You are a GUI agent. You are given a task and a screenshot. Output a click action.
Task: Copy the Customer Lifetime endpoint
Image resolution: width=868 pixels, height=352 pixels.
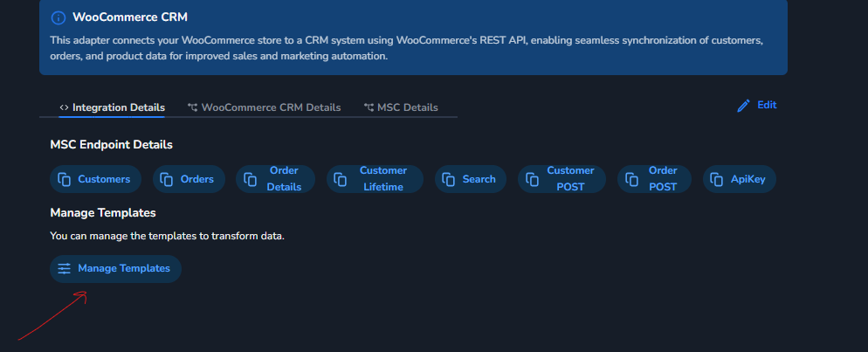[x=375, y=179]
